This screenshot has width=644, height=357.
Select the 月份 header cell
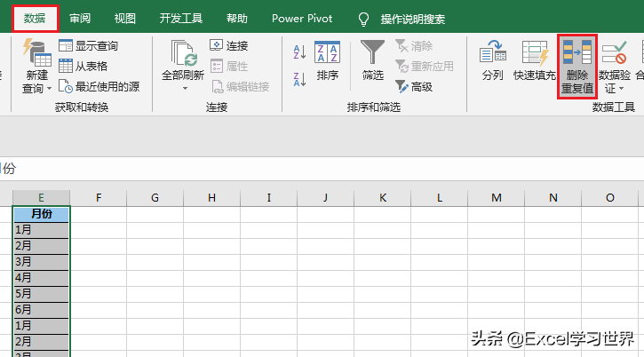click(41, 214)
